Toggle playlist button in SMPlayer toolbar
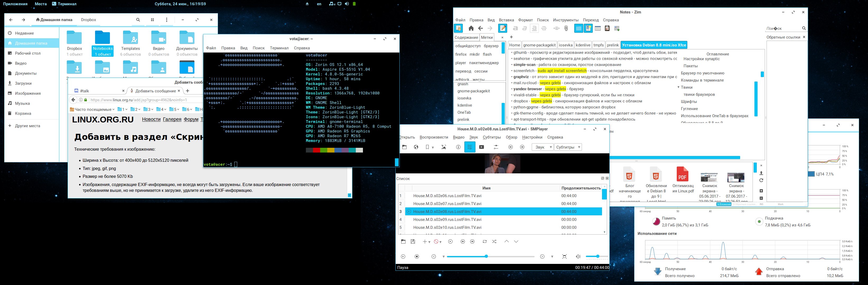 [470, 147]
